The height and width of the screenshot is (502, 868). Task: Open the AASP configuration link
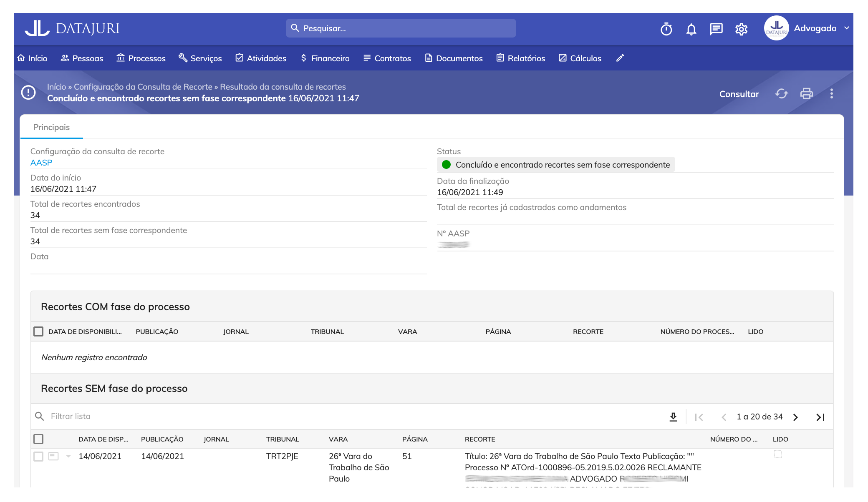(41, 163)
